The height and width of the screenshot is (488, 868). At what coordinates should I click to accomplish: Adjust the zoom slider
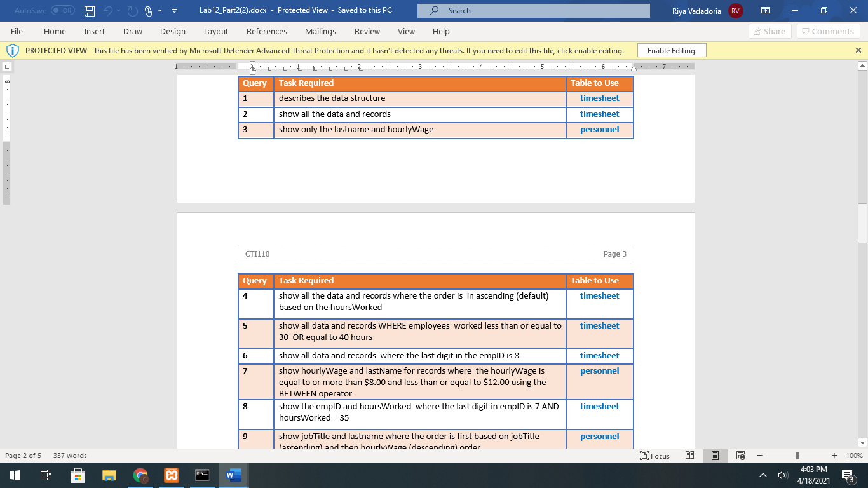click(796, 456)
